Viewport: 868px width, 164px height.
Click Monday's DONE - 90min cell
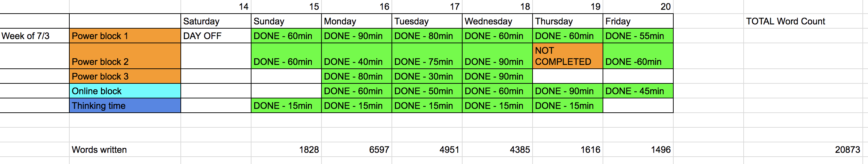coord(357,36)
